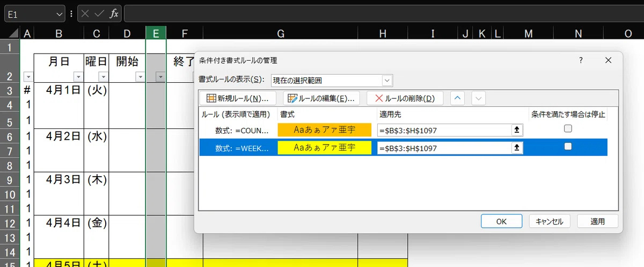Open the column E filter dropdown
Image resolution: width=644 pixels, height=267 pixels.
point(160,77)
